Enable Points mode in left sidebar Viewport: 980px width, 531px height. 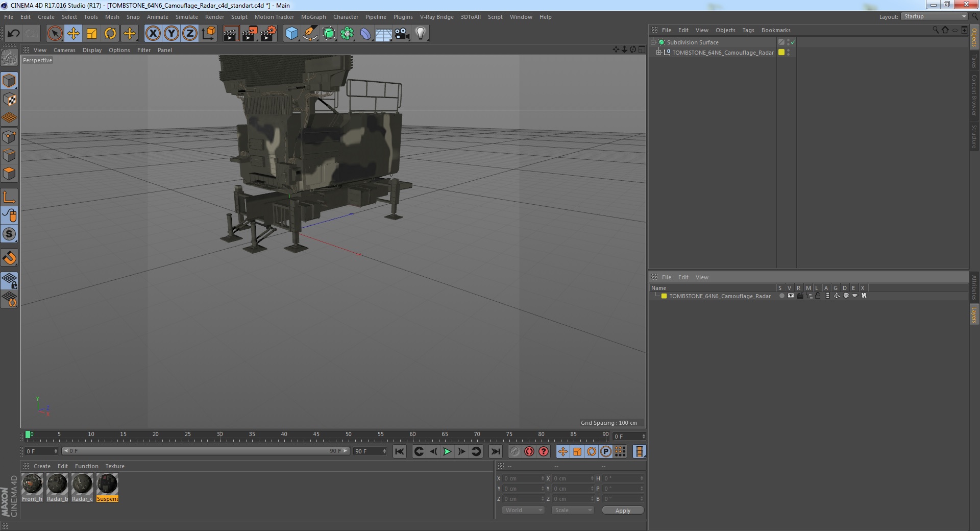pyautogui.click(x=10, y=137)
